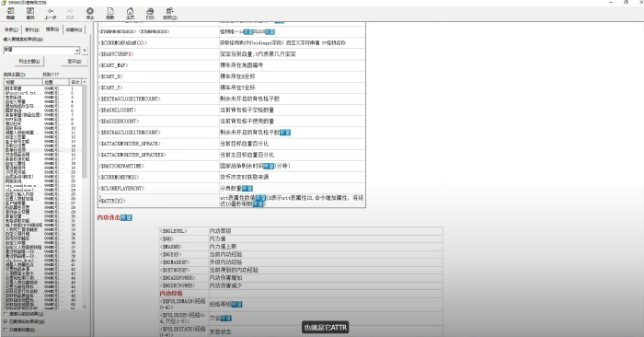Sort topics by the 标题 column header

[23, 82]
